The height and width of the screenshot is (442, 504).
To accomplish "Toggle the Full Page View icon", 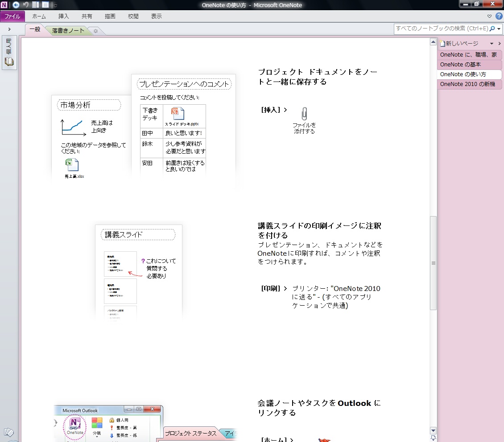I will 45,5.
